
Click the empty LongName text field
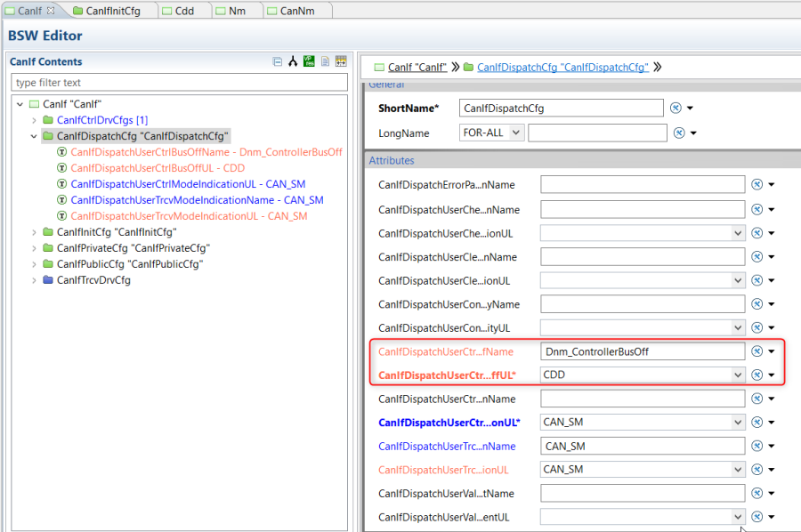coord(597,133)
